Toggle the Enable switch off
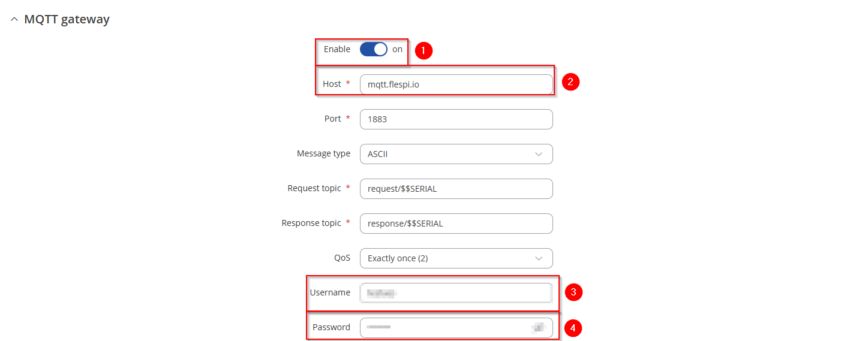The image size is (868, 341). tap(373, 49)
